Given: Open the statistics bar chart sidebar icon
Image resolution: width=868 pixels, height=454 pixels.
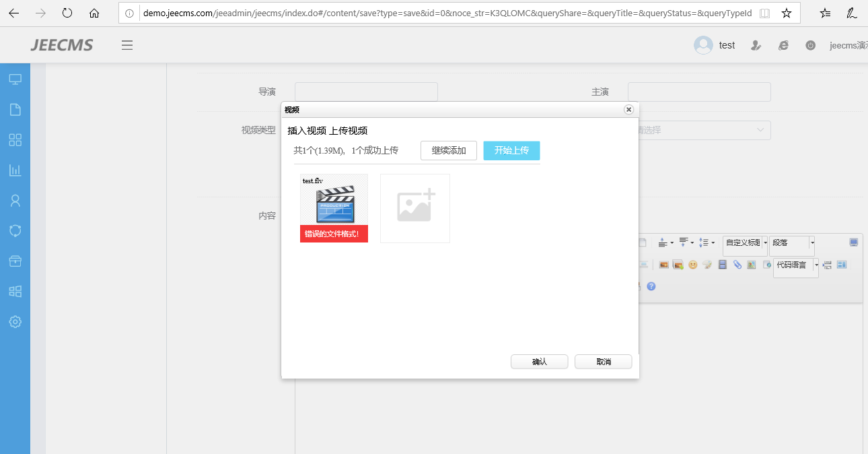Looking at the screenshot, I should 15,170.
